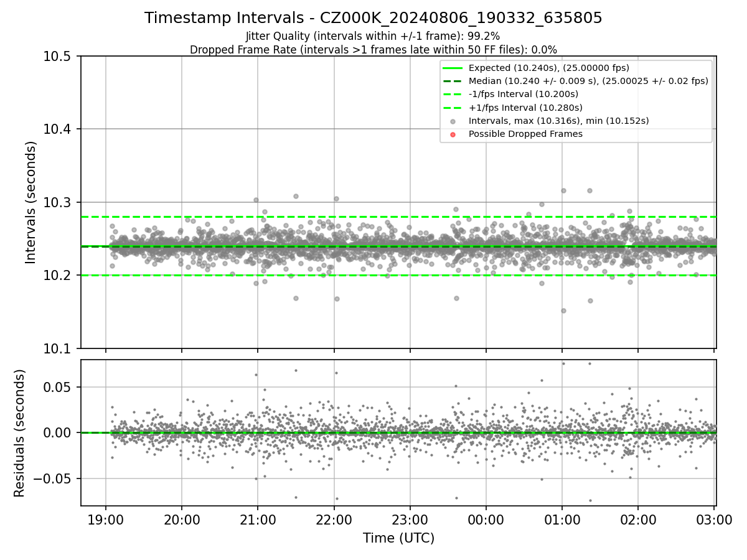The height and width of the screenshot is (560, 747).
Task: Click the gray dot marker for Intervals in the legend
Action: (x=453, y=121)
